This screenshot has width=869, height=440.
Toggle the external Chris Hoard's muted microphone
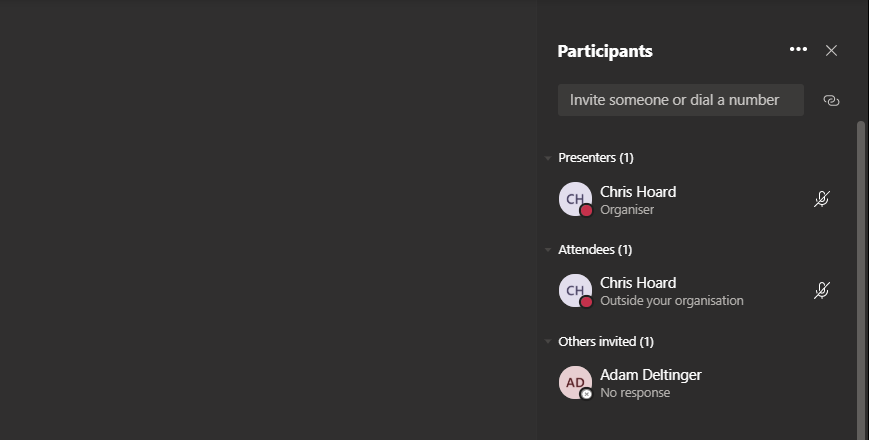(821, 291)
